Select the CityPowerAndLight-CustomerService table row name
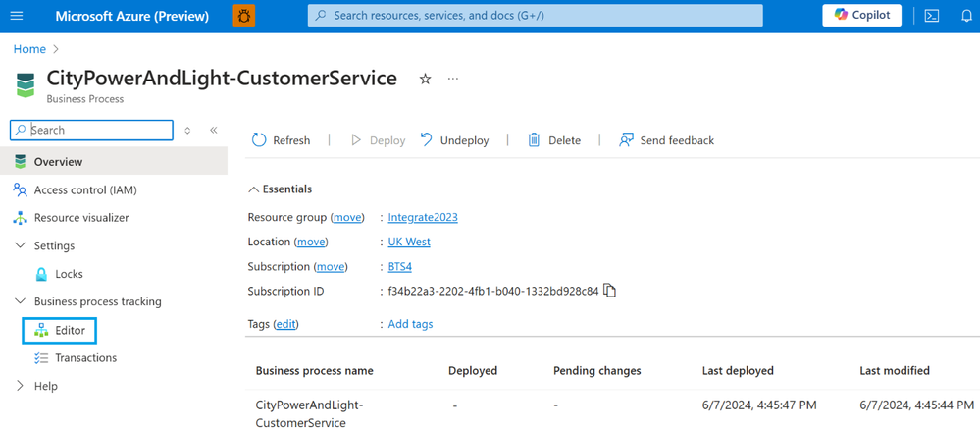 tap(309, 414)
